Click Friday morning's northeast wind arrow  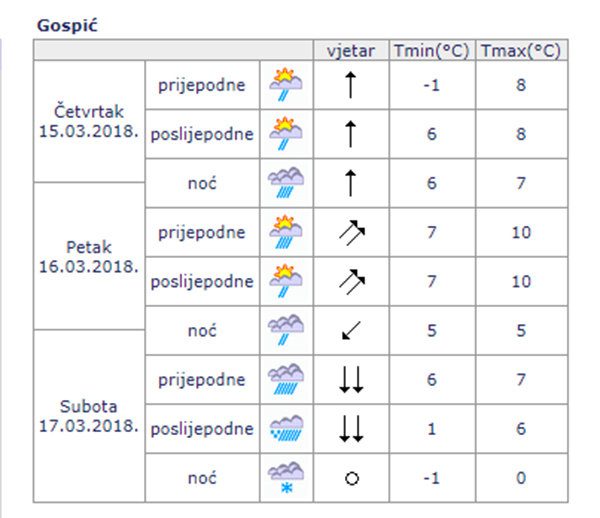click(x=351, y=233)
